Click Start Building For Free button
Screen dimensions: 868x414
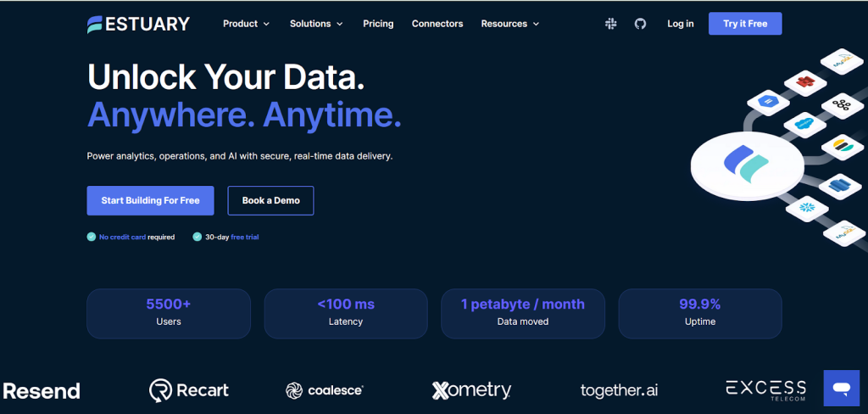(151, 200)
